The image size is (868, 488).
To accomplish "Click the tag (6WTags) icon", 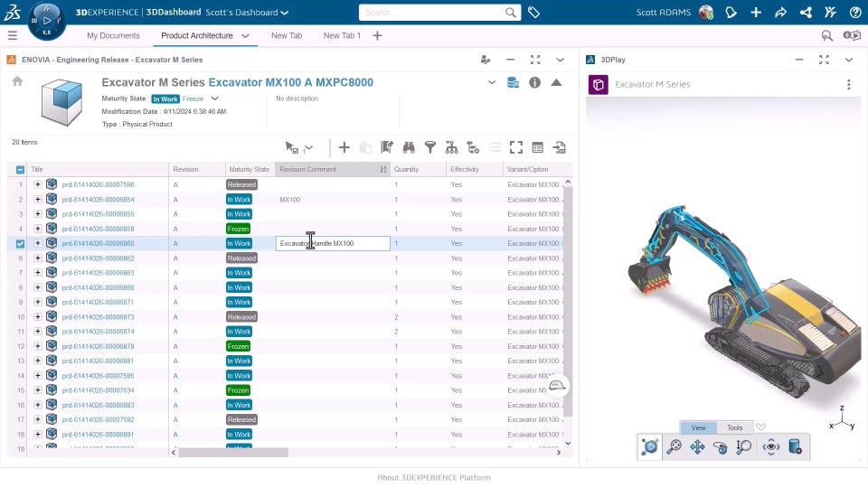I will coord(533,12).
